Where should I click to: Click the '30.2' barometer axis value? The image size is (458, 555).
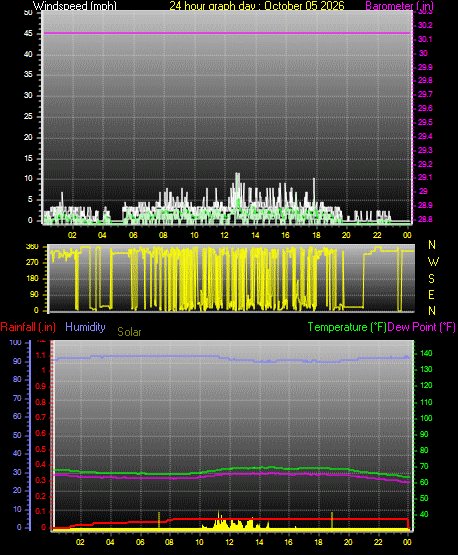[x=425, y=25]
